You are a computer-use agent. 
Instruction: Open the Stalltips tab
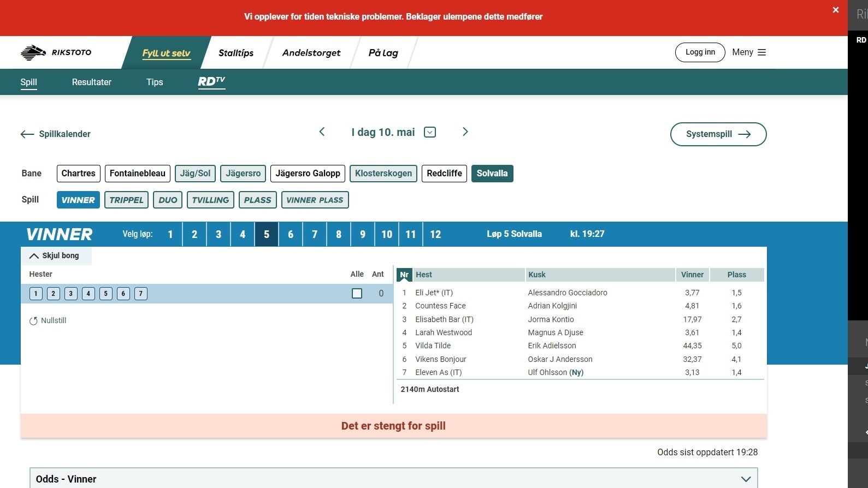[x=236, y=53]
